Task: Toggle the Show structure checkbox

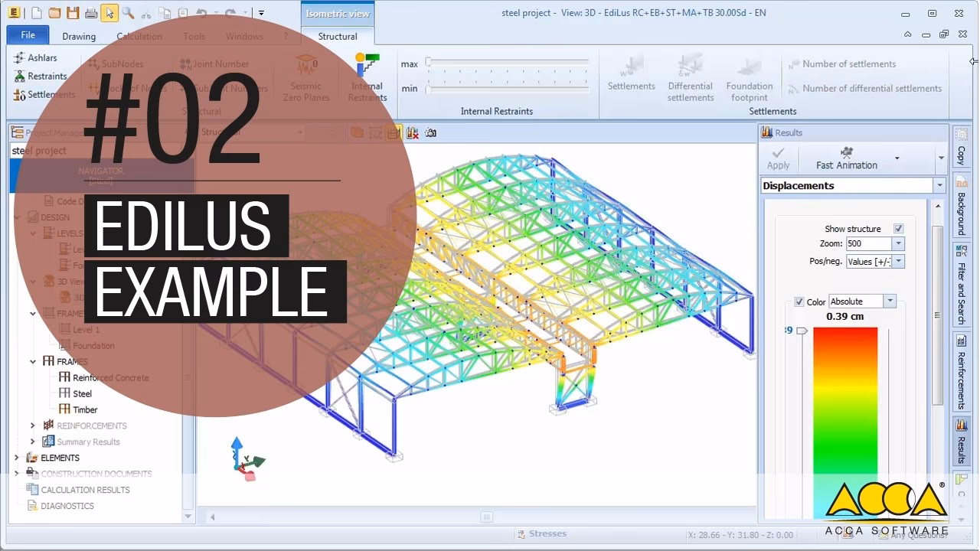Action: pos(898,229)
